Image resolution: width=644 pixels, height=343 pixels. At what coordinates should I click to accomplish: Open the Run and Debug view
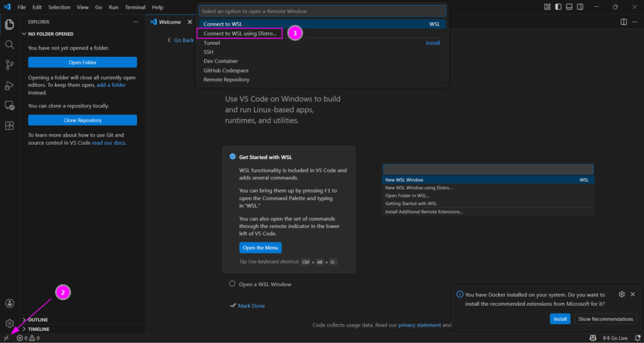[x=9, y=86]
